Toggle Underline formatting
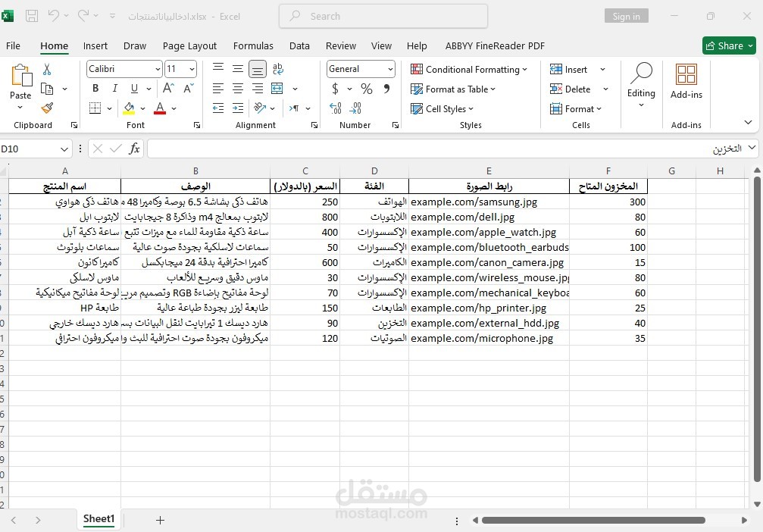 [134, 88]
